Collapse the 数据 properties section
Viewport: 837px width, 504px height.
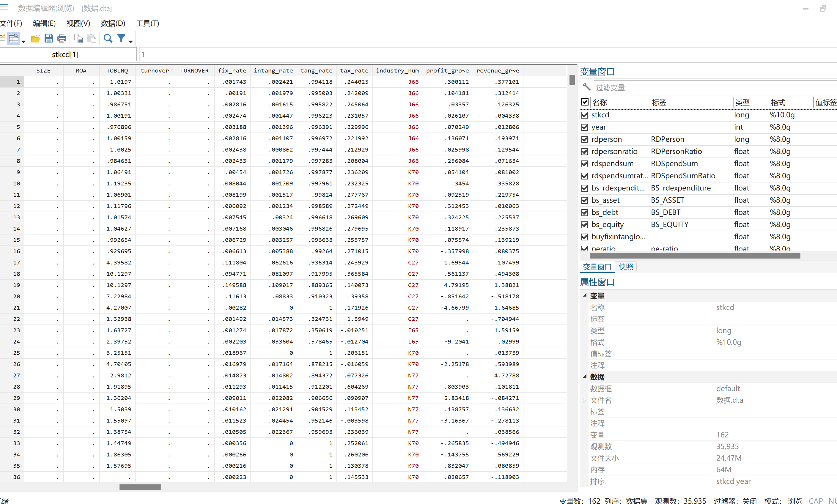(585, 376)
